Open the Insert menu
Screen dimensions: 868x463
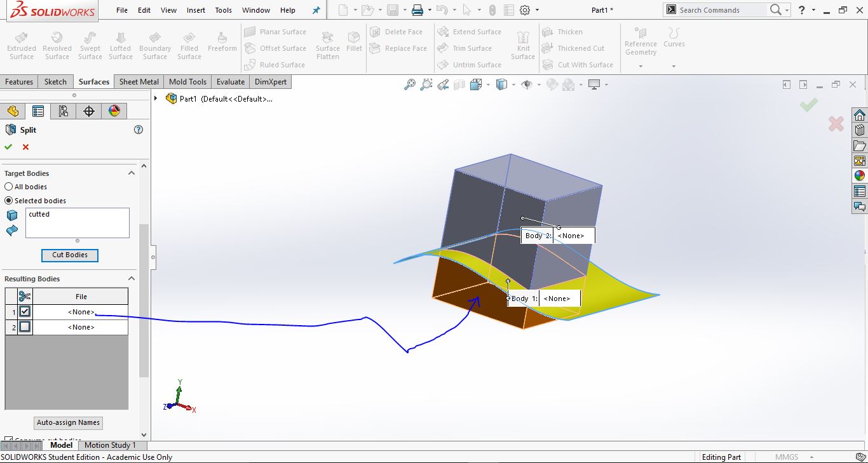(196, 10)
